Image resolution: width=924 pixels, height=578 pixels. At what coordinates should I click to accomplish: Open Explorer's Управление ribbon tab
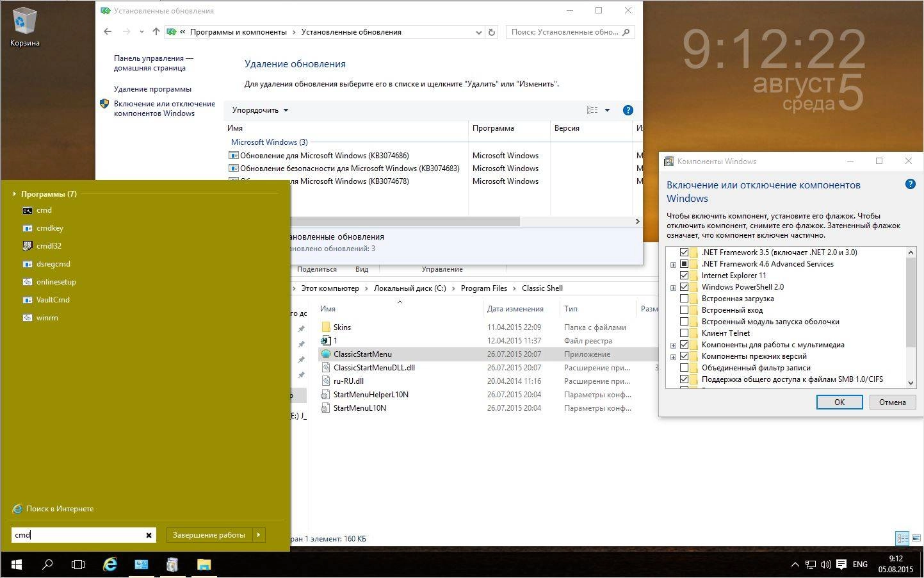click(x=442, y=269)
